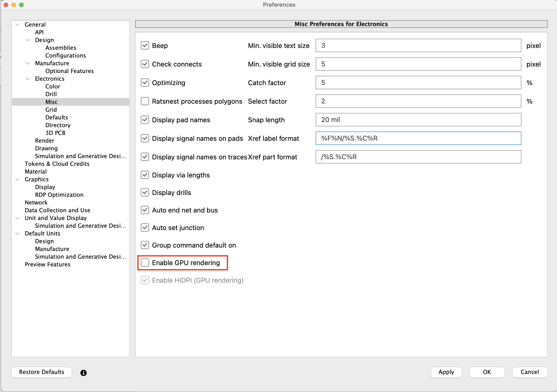This screenshot has height=392, width=557.
Task: Collapse the General tree section
Action: tap(18, 25)
